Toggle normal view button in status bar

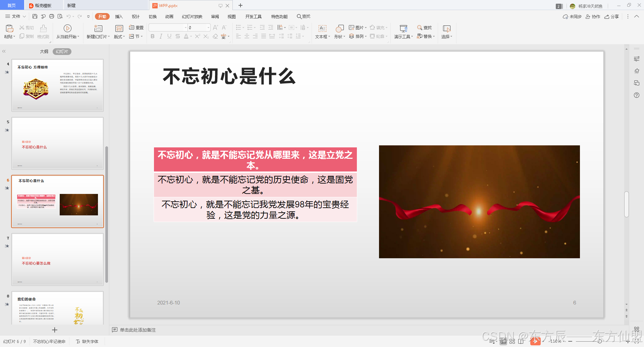503,341
